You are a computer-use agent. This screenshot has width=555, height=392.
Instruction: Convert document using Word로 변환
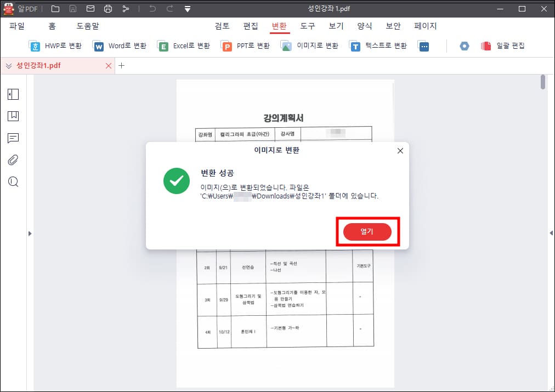(120, 46)
